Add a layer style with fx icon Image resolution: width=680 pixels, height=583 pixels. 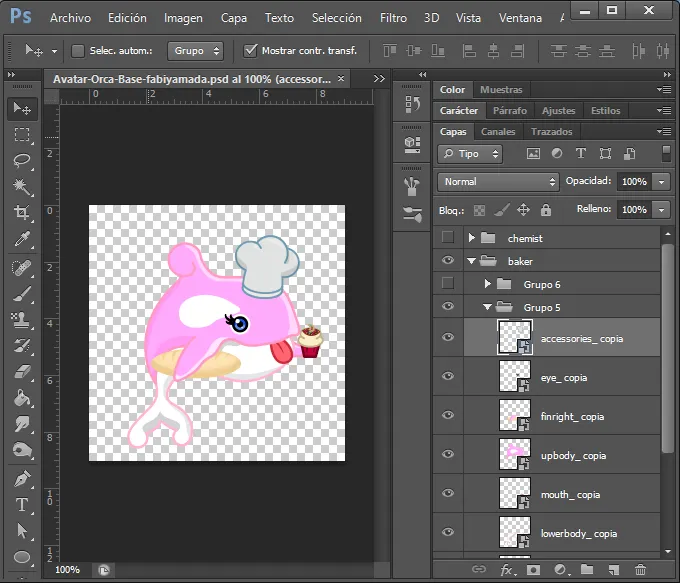click(507, 569)
